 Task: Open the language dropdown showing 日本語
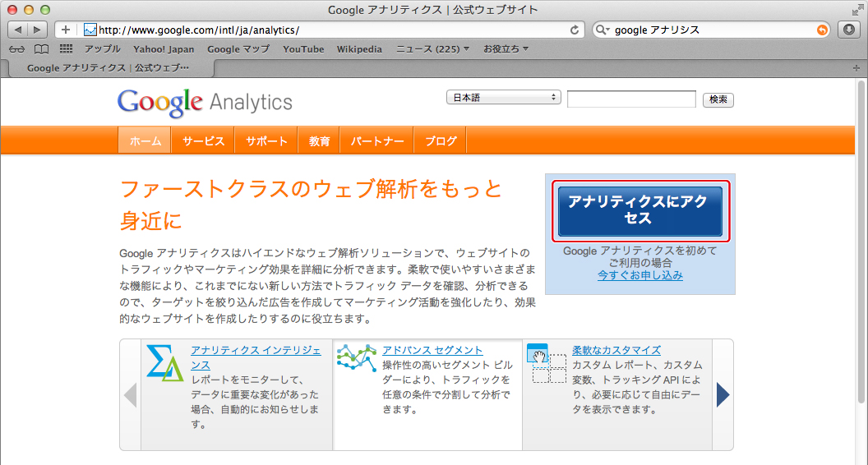504,98
